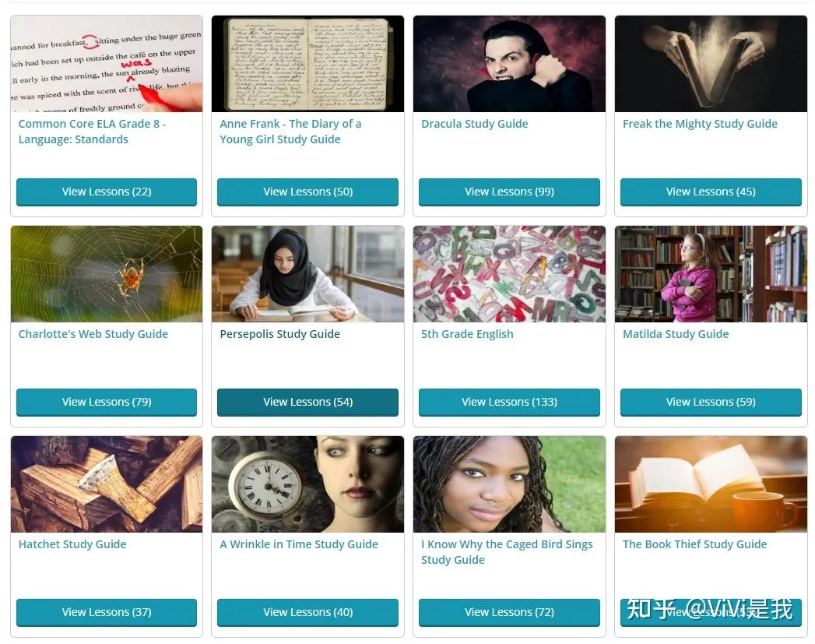The width and height of the screenshot is (815, 644).
Task: Click View Lessons (54) for Persepolis
Action: (x=307, y=402)
